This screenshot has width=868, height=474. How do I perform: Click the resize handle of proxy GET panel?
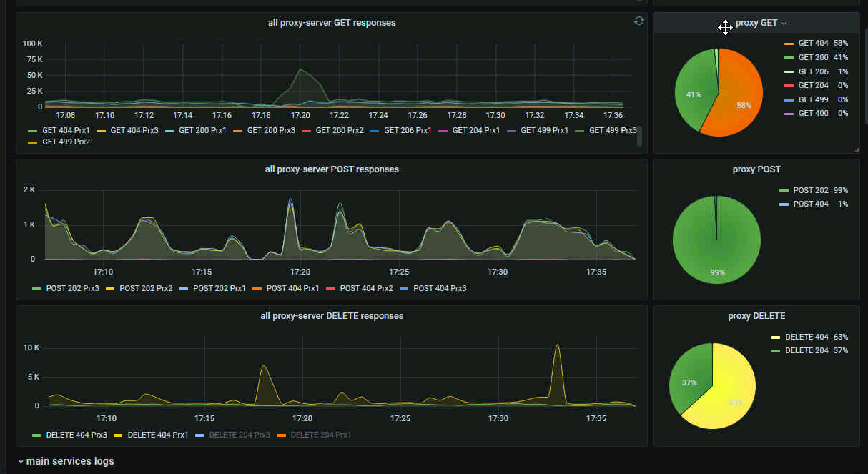856,149
